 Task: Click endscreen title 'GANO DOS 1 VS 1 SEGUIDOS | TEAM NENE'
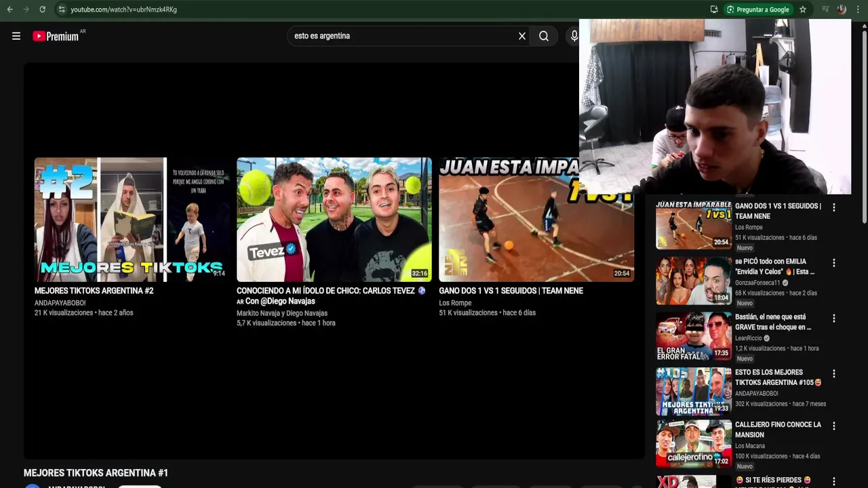[x=511, y=291]
